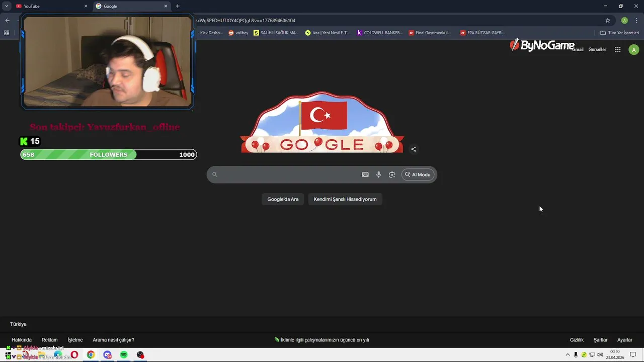This screenshot has height=362, width=644.
Task: Open İşletme footer link
Action: pyautogui.click(x=75, y=340)
